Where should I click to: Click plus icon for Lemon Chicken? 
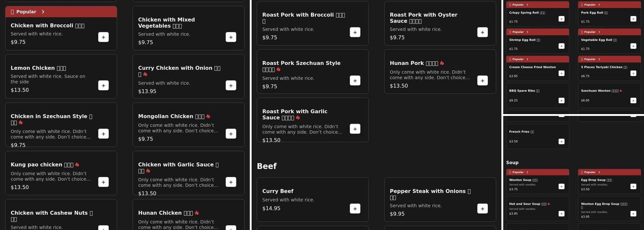pos(103,86)
